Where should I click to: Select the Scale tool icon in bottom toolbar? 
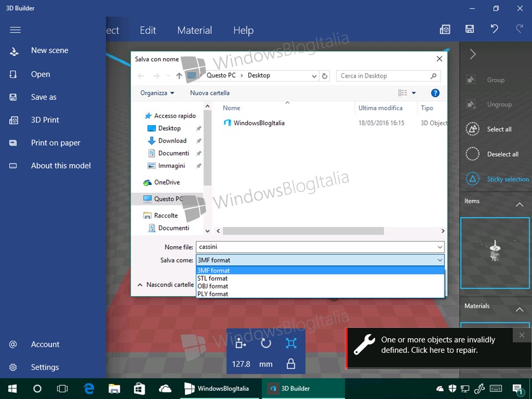pos(291,344)
